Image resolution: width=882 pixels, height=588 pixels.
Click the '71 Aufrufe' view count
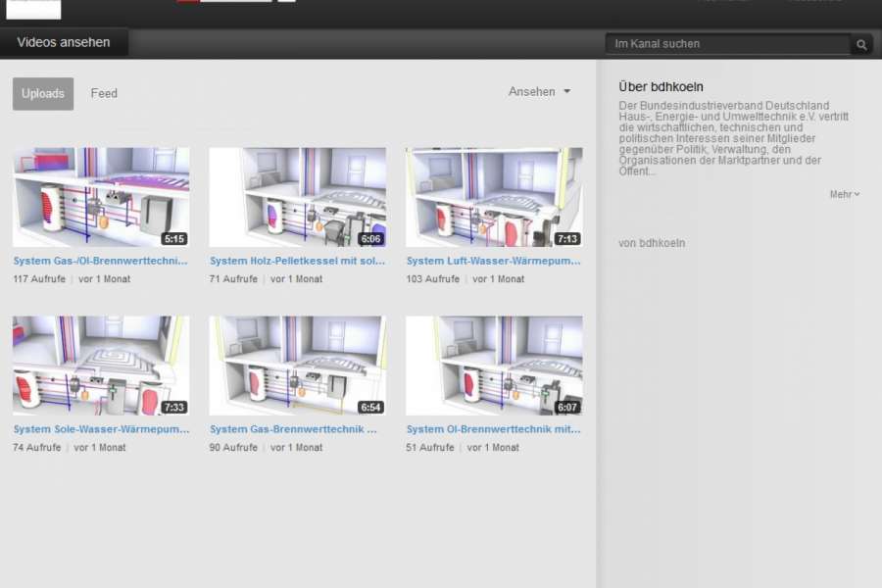tap(233, 279)
